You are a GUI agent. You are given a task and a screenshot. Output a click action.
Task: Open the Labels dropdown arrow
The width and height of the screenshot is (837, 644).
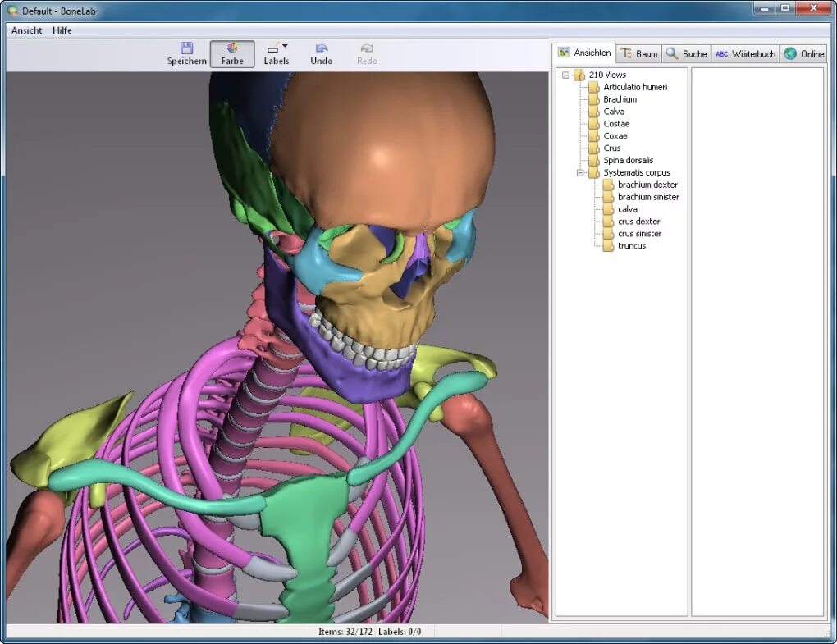[x=285, y=46]
